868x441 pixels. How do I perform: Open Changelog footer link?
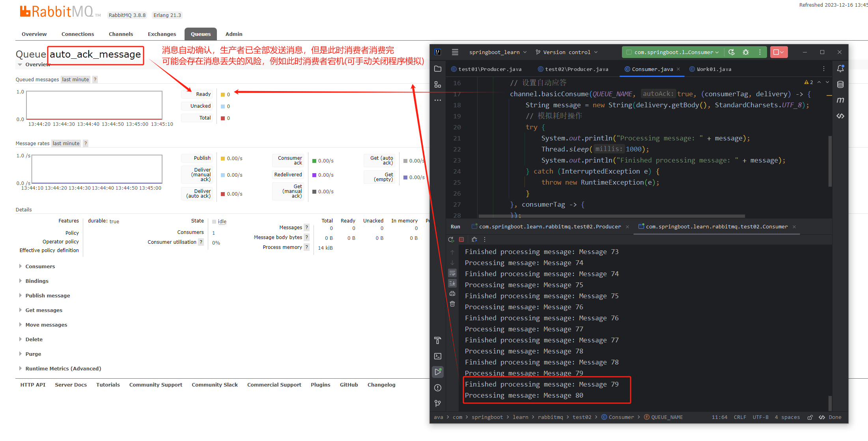(381, 385)
